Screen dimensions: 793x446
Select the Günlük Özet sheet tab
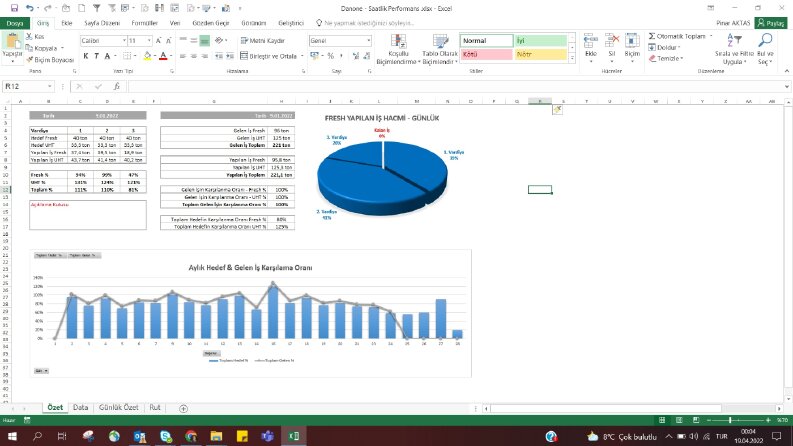point(118,408)
